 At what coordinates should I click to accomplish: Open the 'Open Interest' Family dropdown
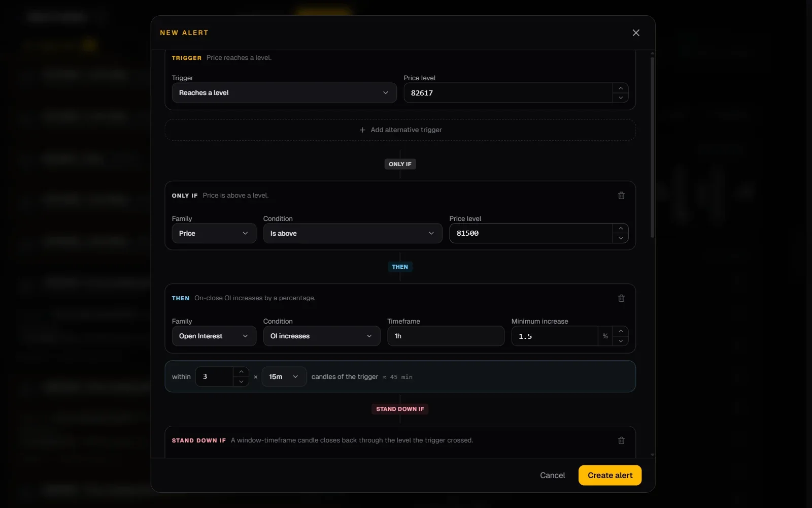point(214,336)
